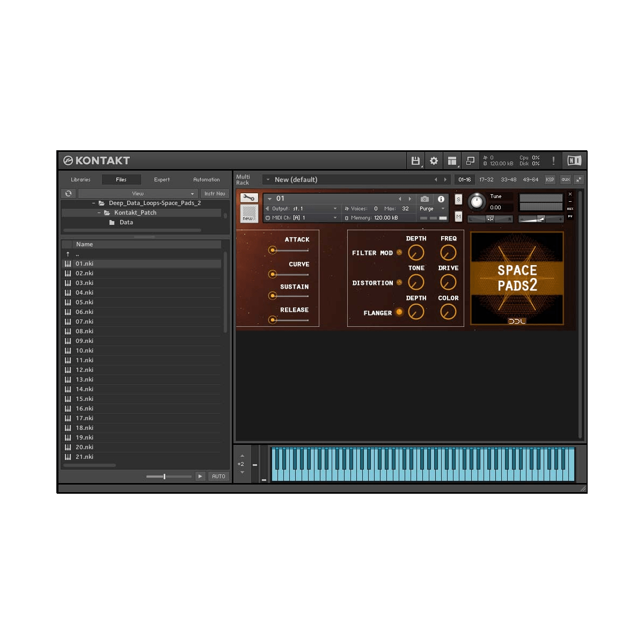644x644 pixels.
Task: Click the new instrument icon thumbnail
Action: pos(249,214)
